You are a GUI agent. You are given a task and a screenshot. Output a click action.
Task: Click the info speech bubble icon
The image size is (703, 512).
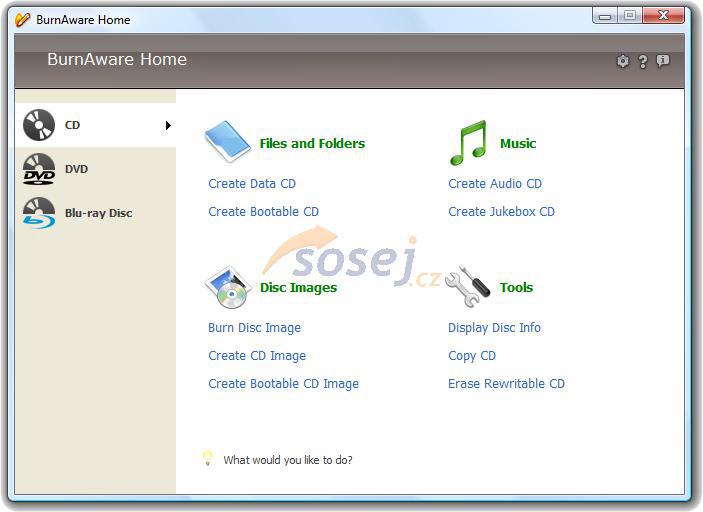pos(663,61)
